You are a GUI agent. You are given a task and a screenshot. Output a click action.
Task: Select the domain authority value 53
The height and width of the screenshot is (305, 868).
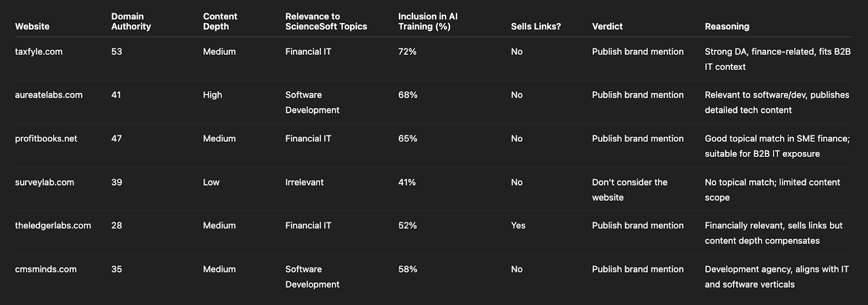tap(116, 52)
